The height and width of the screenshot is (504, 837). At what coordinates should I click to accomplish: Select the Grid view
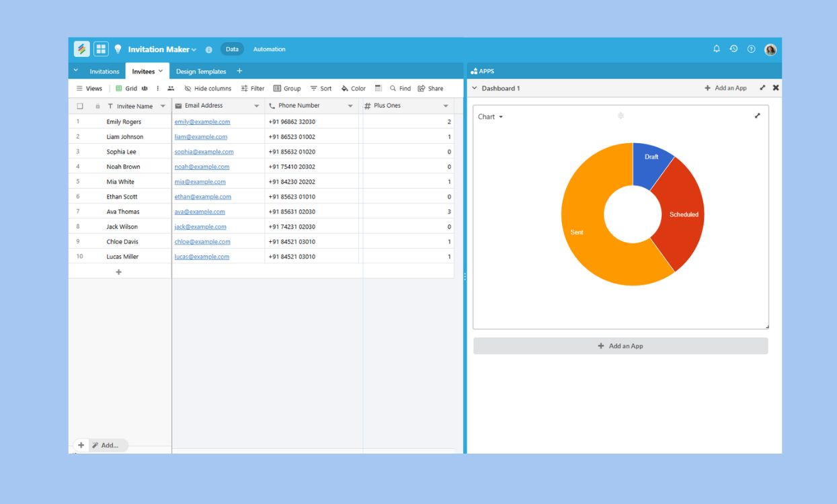126,89
